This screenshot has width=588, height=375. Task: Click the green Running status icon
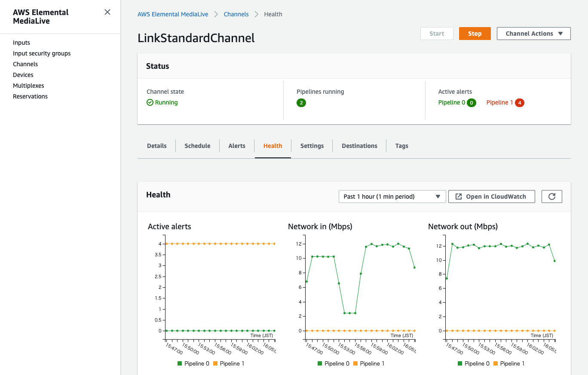[x=150, y=102]
